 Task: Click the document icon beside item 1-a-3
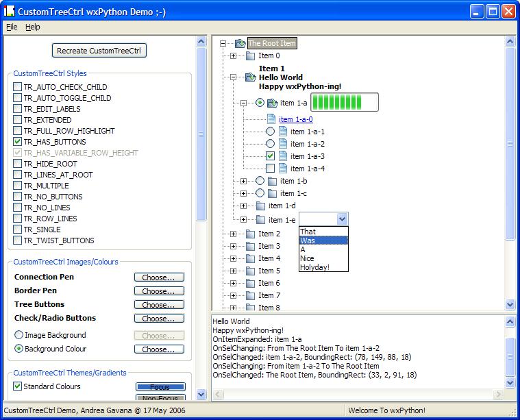coord(283,156)
